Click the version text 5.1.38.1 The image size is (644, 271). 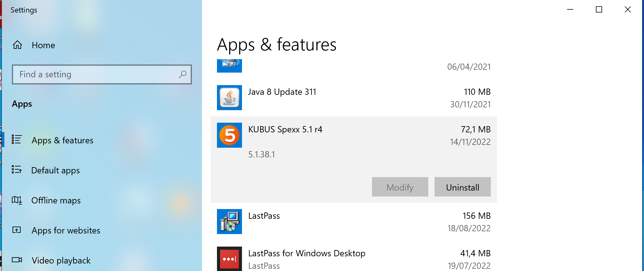pos(262,154)
